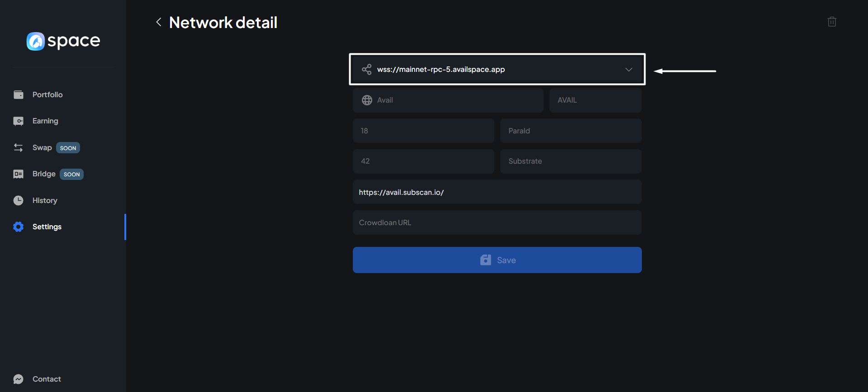
Task: Click the Bridge icon in sidebar
Action: click(x=19, y=174)
